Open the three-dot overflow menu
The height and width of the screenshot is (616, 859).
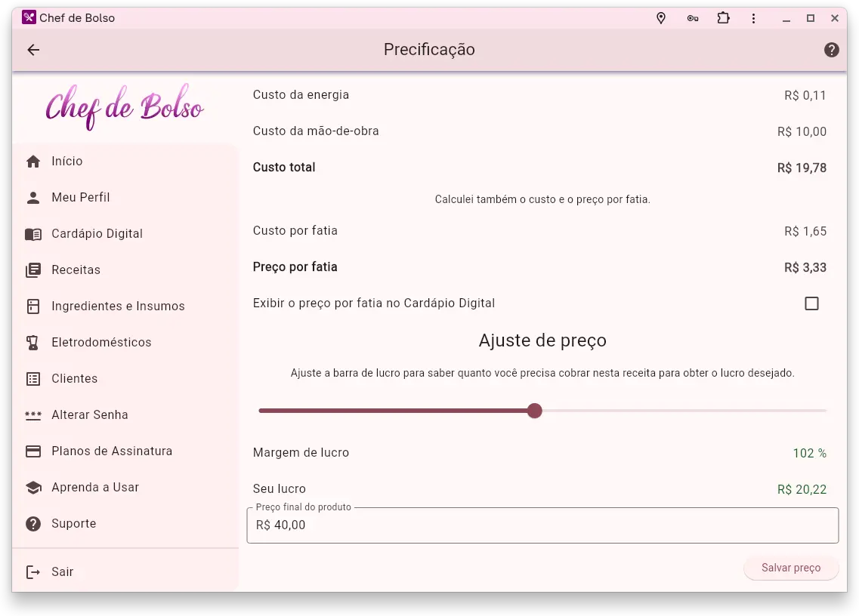coord(754,18)
